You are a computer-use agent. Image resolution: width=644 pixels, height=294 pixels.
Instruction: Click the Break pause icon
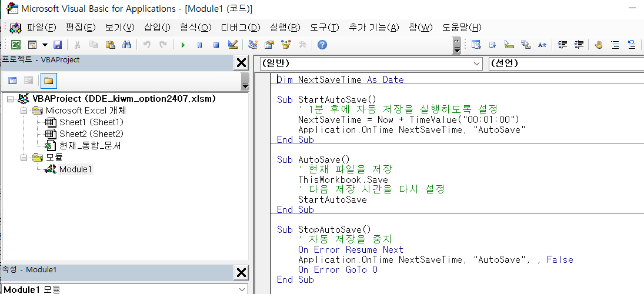pos(199,45)
